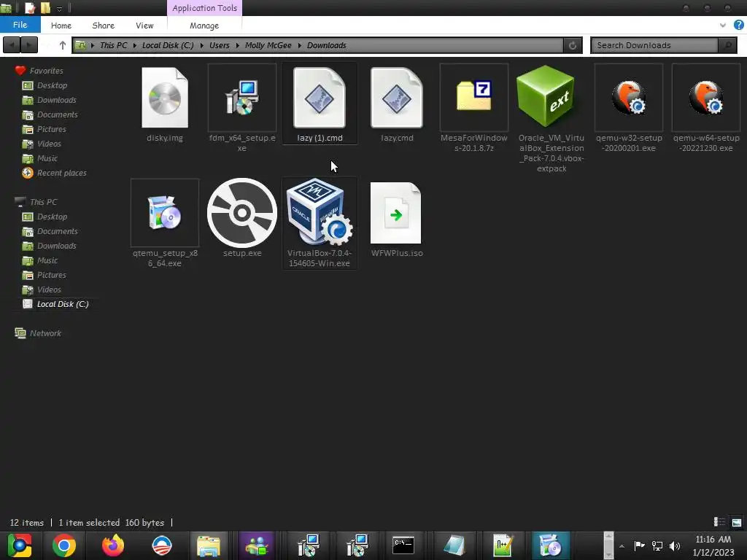Open the Manage ribbon tab

[x=204, y=26]
